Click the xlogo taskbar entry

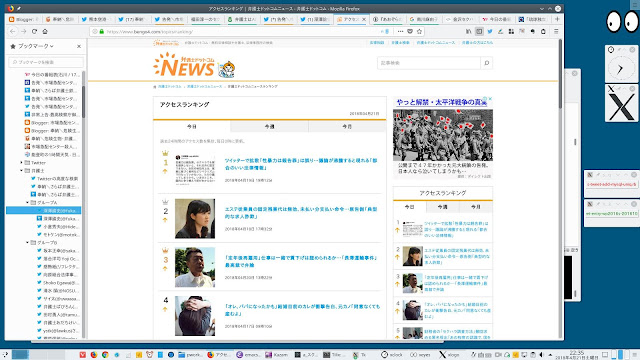449,355
